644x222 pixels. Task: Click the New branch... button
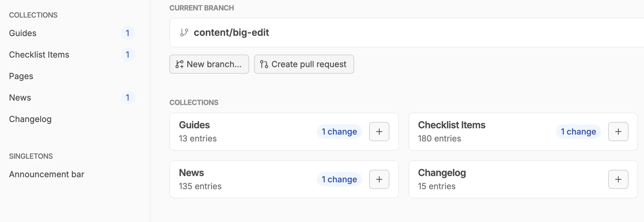[209, 64]
